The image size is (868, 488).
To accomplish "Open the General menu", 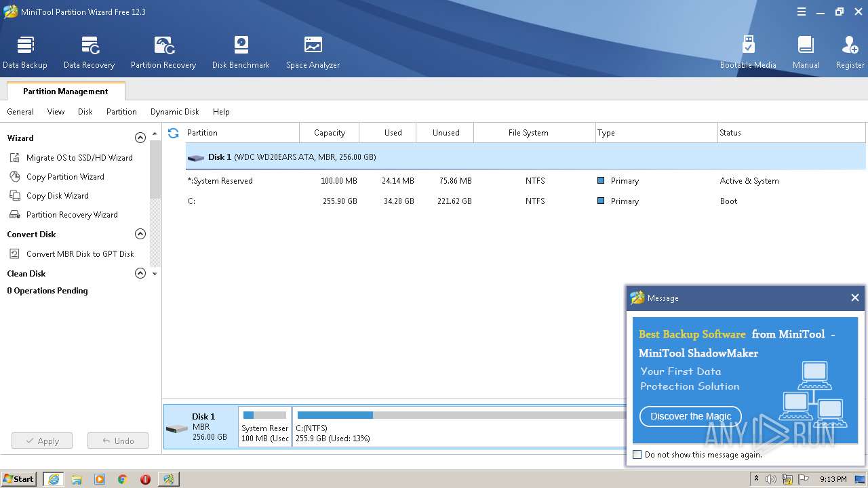I will 20,112.
